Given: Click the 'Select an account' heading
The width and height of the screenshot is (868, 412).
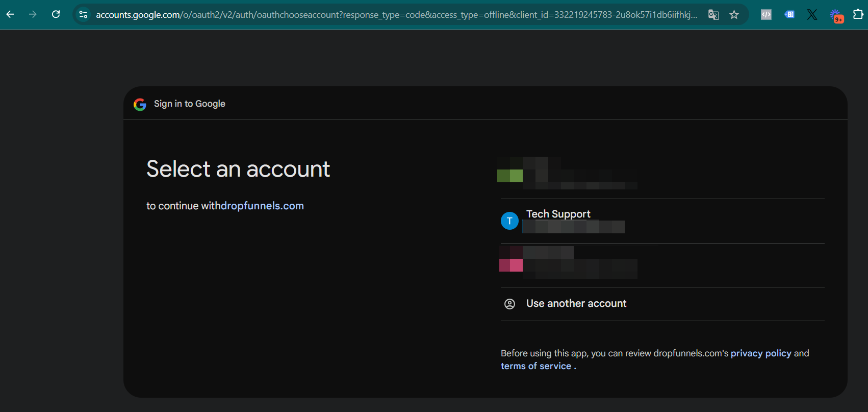Looking at the screenshot, I should click(238, 169).
